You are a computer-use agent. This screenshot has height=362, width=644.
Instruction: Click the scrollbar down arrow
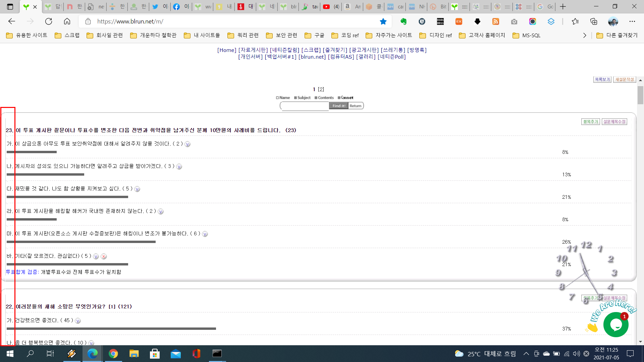[640, 342]
